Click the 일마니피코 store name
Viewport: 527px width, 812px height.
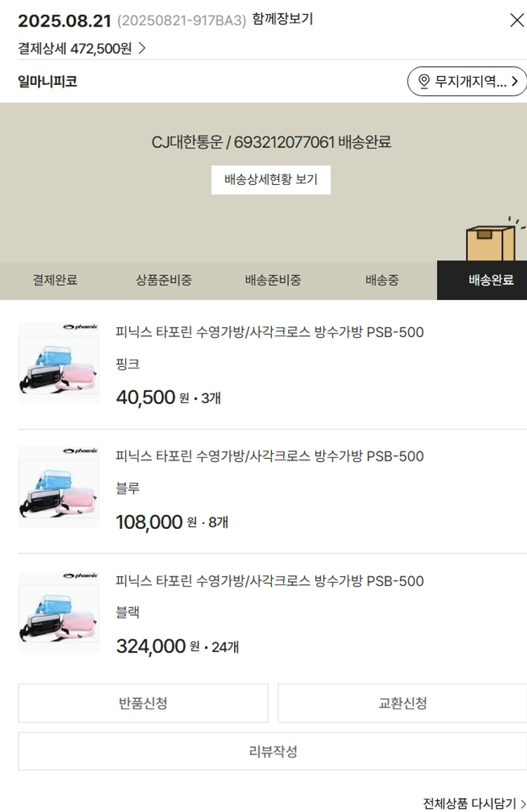(x=48, y=81)
